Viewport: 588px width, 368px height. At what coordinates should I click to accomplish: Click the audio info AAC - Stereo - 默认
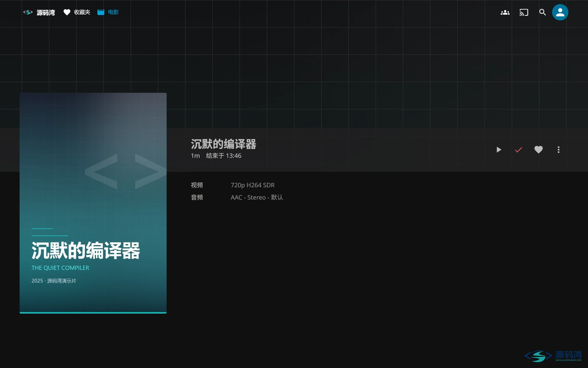click(257, 198)
